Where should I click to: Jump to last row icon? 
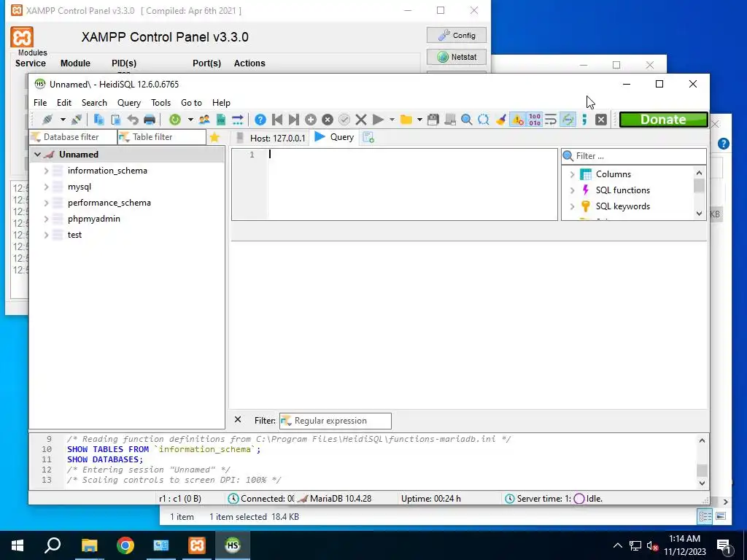[294, 120]
